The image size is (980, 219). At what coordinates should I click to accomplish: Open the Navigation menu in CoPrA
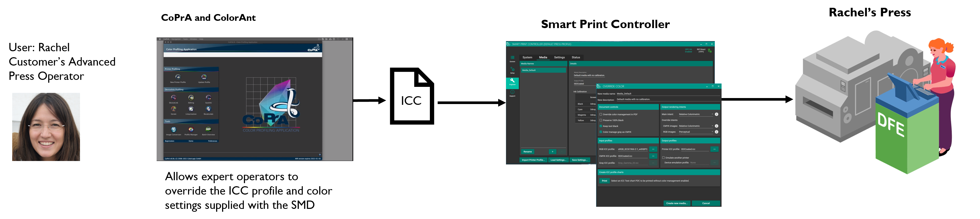[176, 39]
